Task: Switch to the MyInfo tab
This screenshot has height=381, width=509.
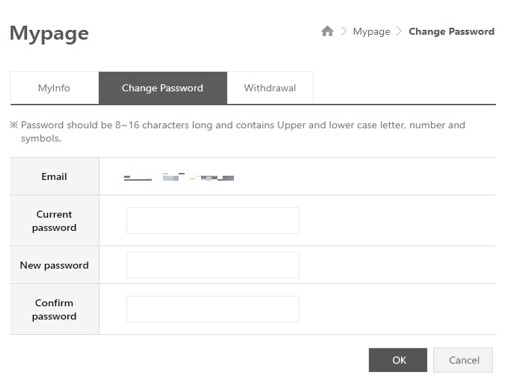Action: coord(54,88)
